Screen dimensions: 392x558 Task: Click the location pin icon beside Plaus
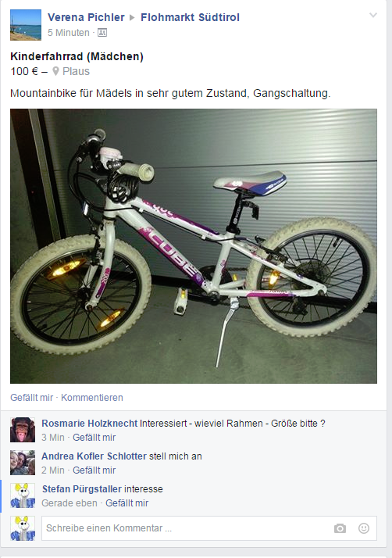[55, 71]
